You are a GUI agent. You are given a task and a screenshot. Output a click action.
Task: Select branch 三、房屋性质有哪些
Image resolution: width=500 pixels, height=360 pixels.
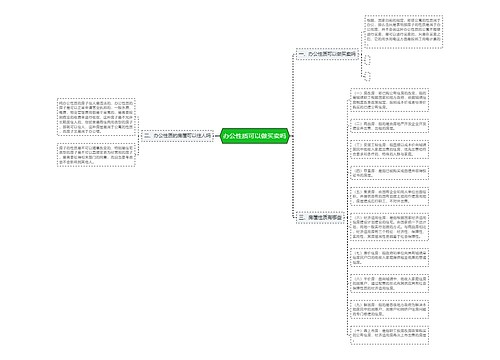[x=320, y=217]
